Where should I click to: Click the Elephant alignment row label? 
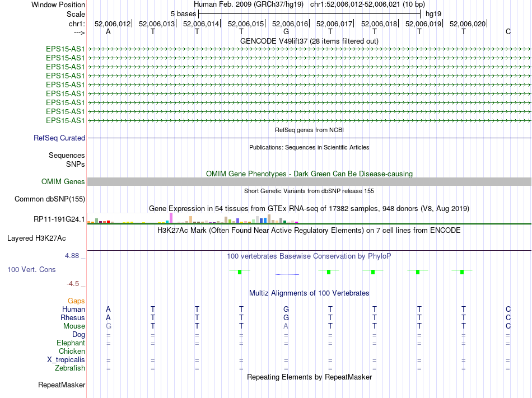pyautogui.click(x=71, y=343)
